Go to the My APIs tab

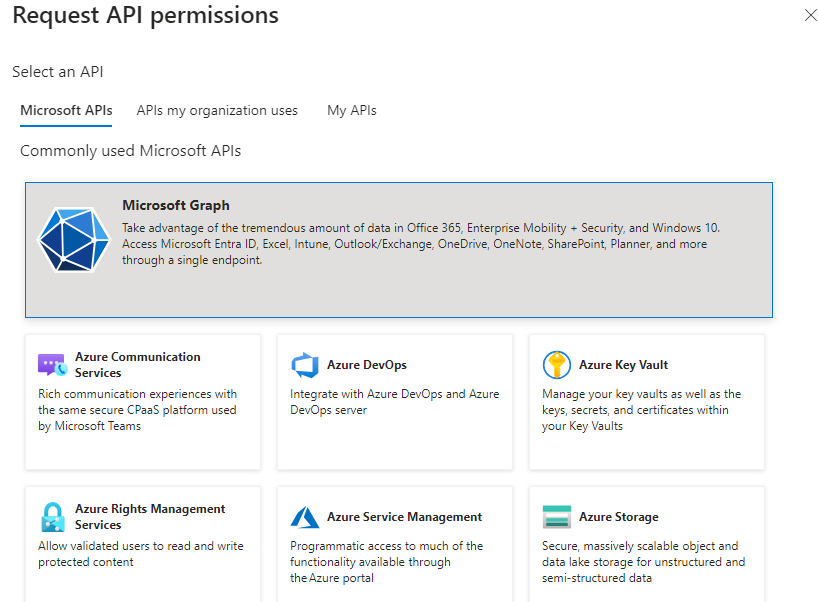351,111
